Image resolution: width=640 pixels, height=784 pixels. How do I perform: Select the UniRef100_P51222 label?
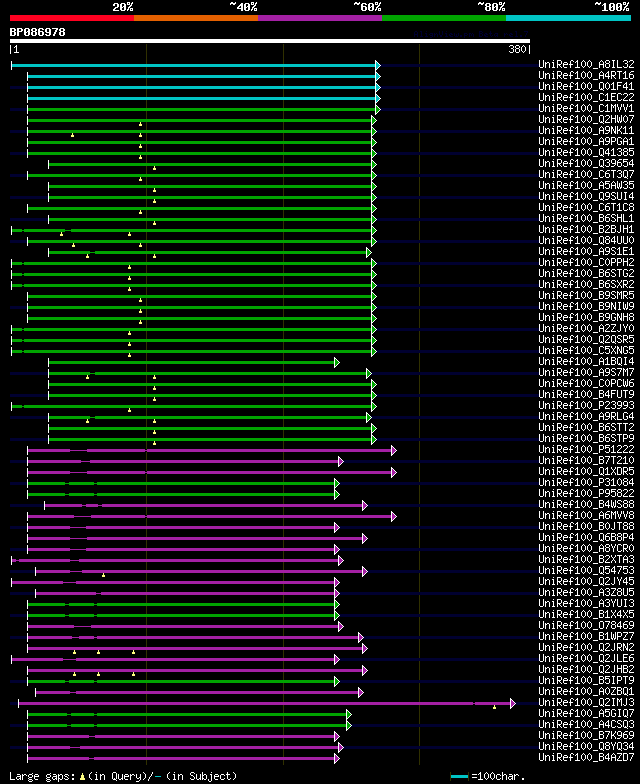click(586, 450)
